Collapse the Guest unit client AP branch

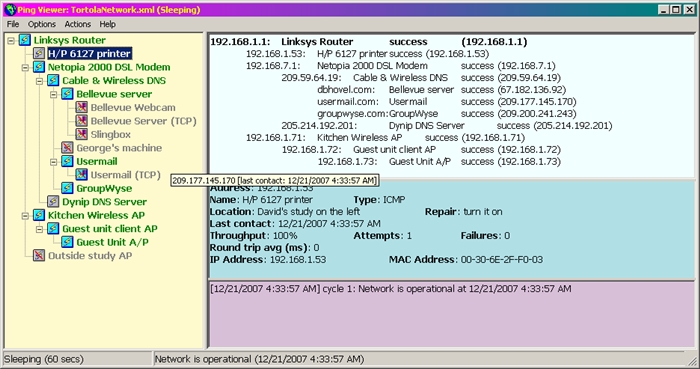[x=39, y=229]
